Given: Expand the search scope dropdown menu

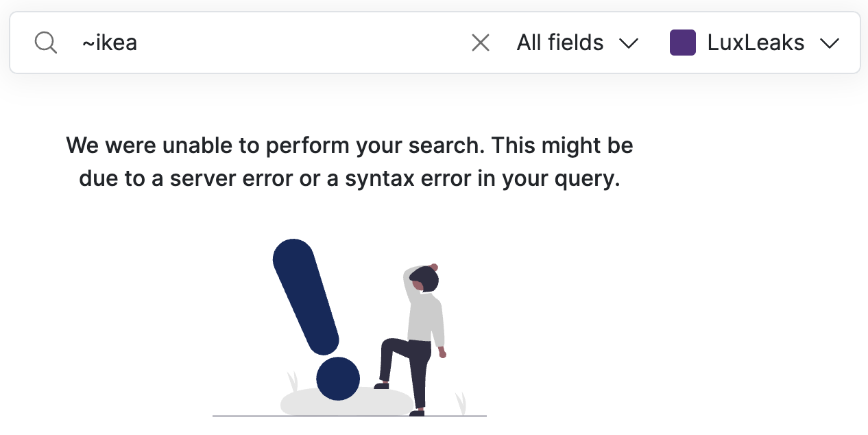Looking at the screenshot, I should 578,42.
